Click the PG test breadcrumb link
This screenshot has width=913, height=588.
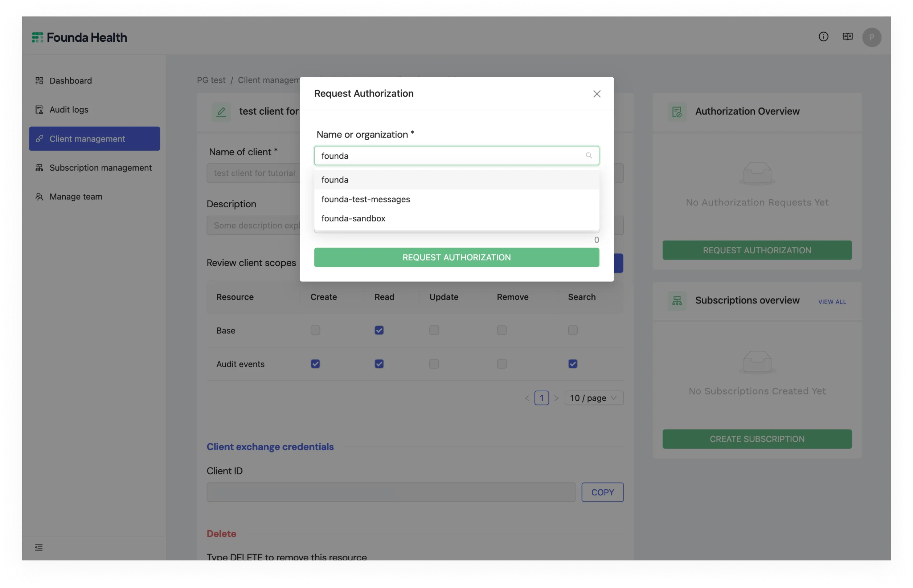[x=211, y=80]
